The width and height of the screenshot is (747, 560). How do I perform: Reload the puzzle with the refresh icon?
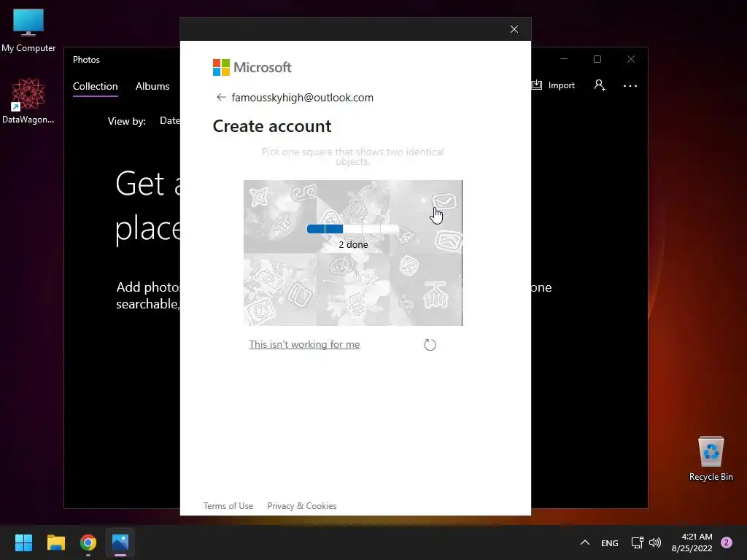pos(430,345)
